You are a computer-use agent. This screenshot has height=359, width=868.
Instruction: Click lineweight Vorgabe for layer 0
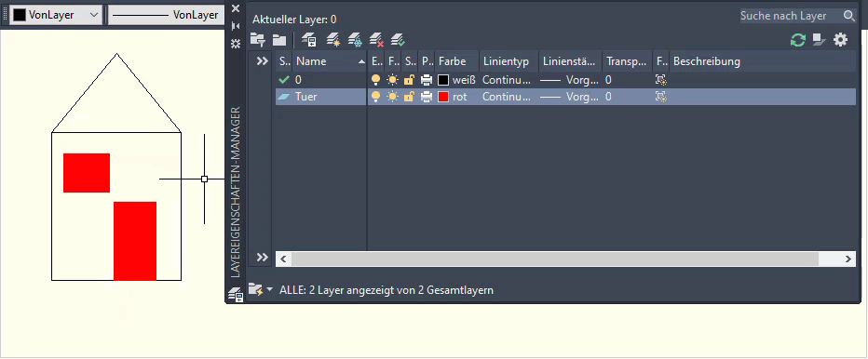(x=569, y=80)
